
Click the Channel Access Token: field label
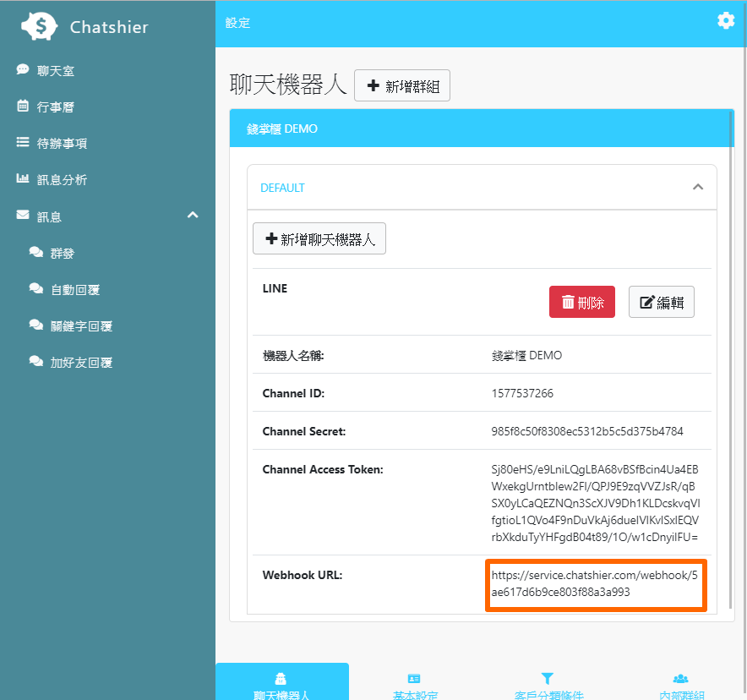click(323, 469)
